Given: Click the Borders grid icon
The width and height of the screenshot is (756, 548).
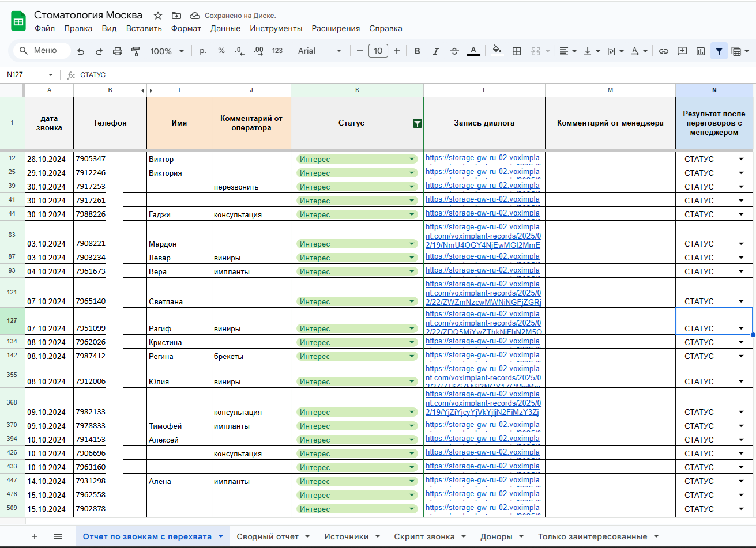Looking at the screenshot, I should (x=517, y=51).
